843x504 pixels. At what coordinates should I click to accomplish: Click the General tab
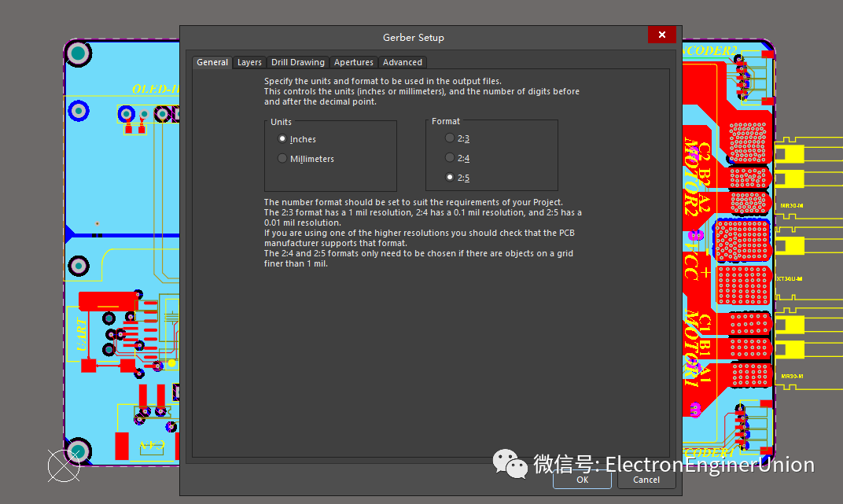pyautogui.click(x=212, y=62)
